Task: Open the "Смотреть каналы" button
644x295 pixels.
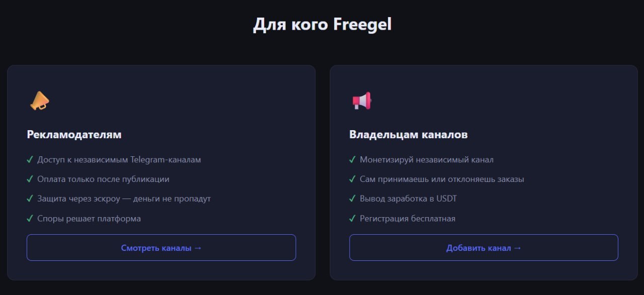Action: (x=161, y=248)
